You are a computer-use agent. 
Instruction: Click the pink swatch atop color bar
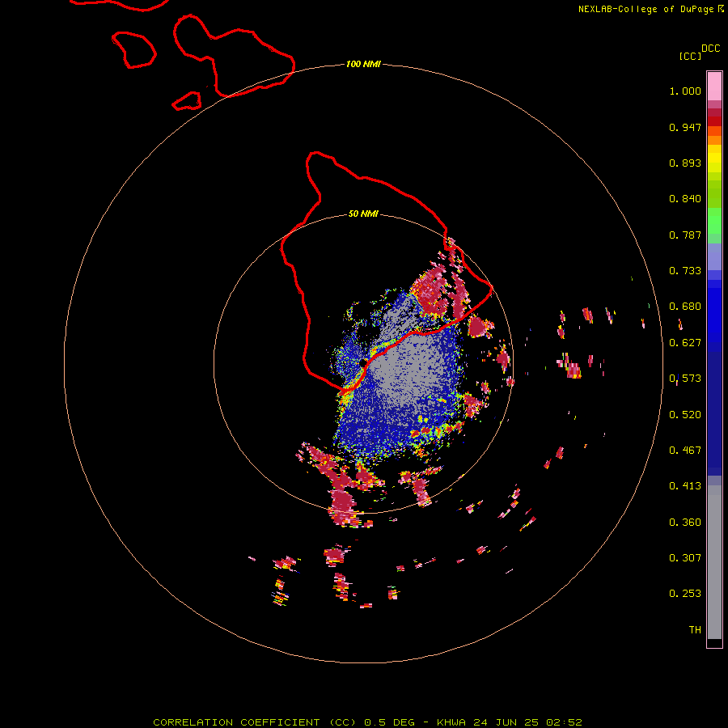714,86
